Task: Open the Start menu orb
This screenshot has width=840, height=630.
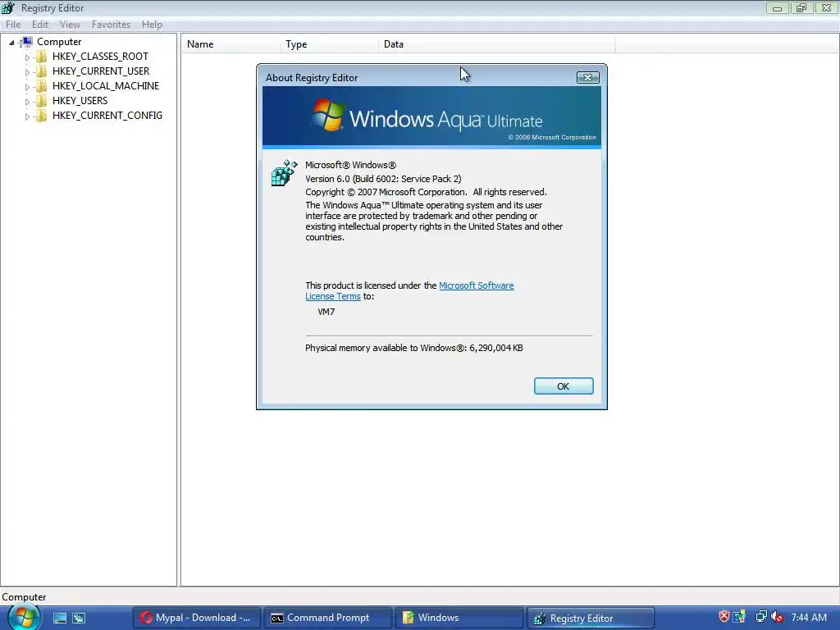Action: tap(23, 617)
